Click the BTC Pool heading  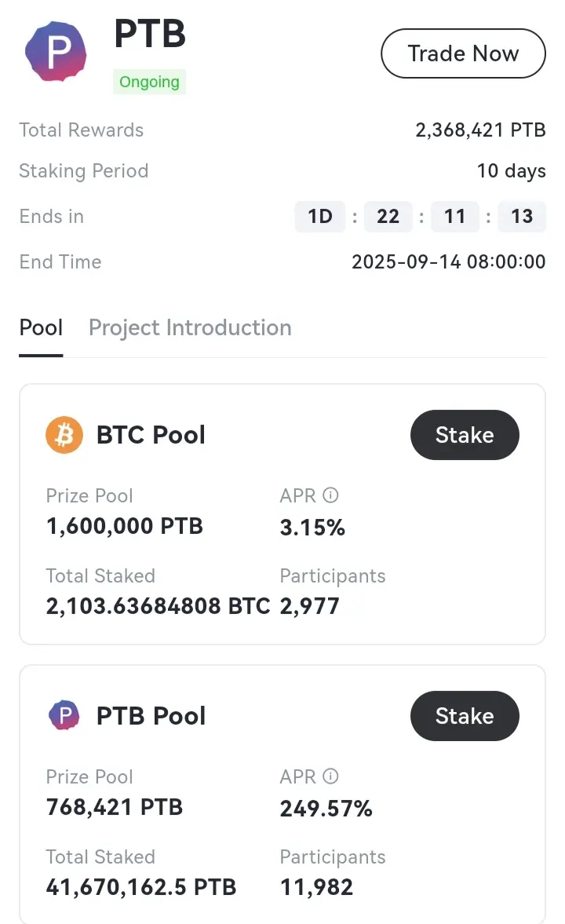pos(151,435)
